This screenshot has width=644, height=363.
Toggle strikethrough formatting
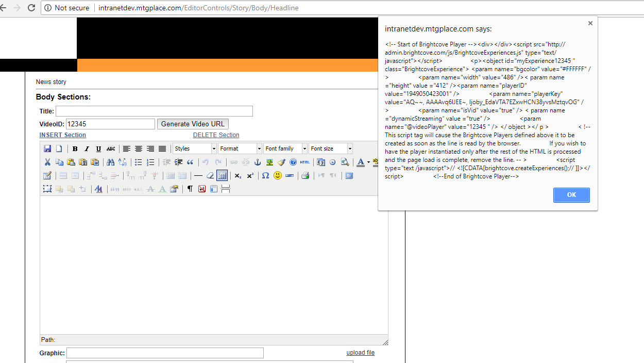(111, 148)
